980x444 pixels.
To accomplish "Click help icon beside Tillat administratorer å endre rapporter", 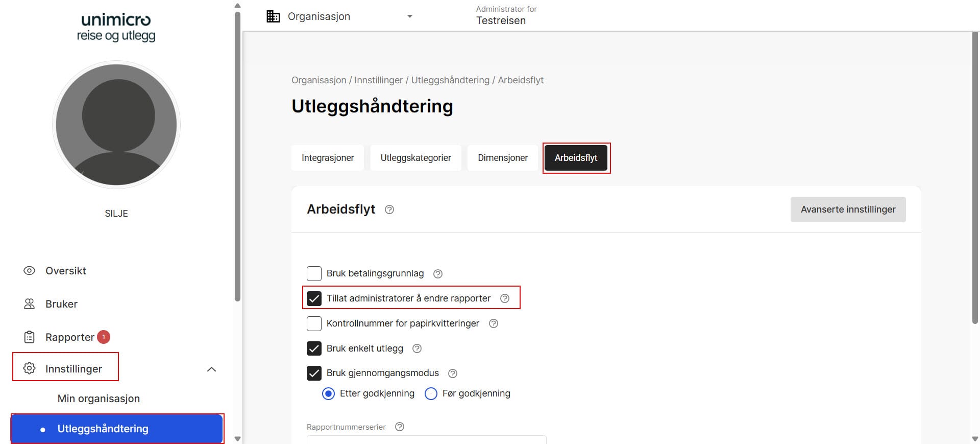I will [504, 298].
